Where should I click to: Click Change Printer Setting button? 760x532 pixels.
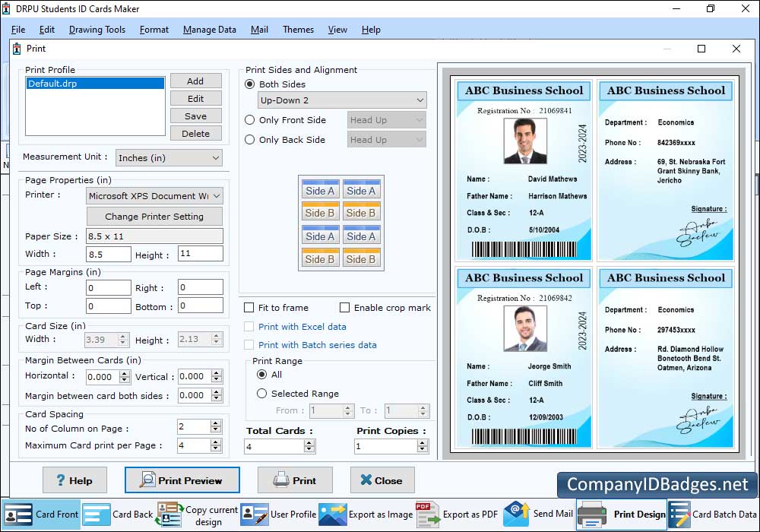[154, 216]
